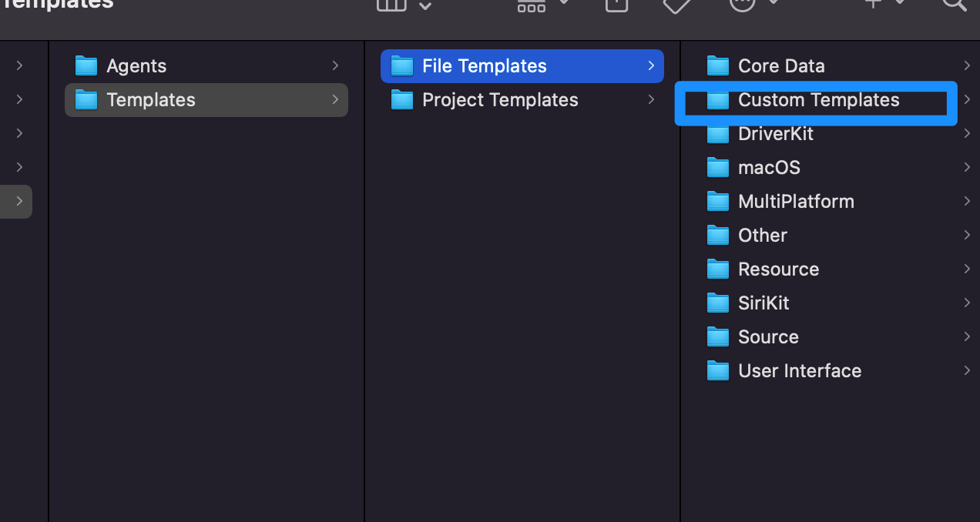Select the Source label

(768, 337)
